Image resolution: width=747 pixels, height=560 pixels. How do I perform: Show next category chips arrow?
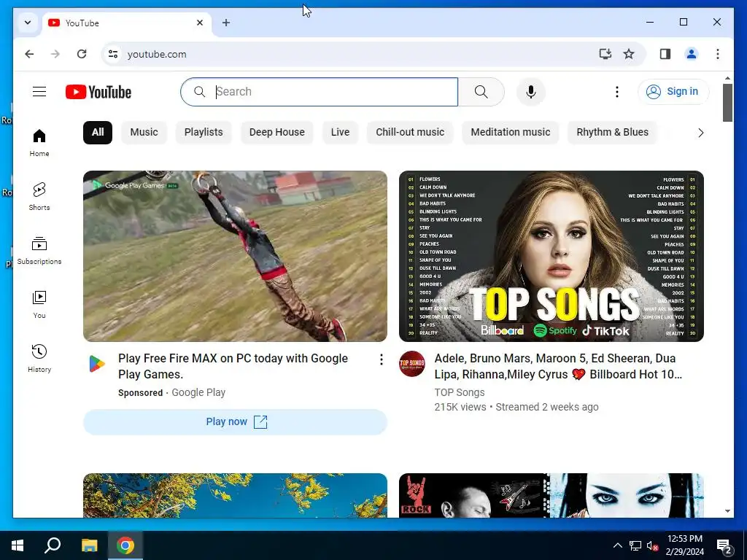coord(700,133)
